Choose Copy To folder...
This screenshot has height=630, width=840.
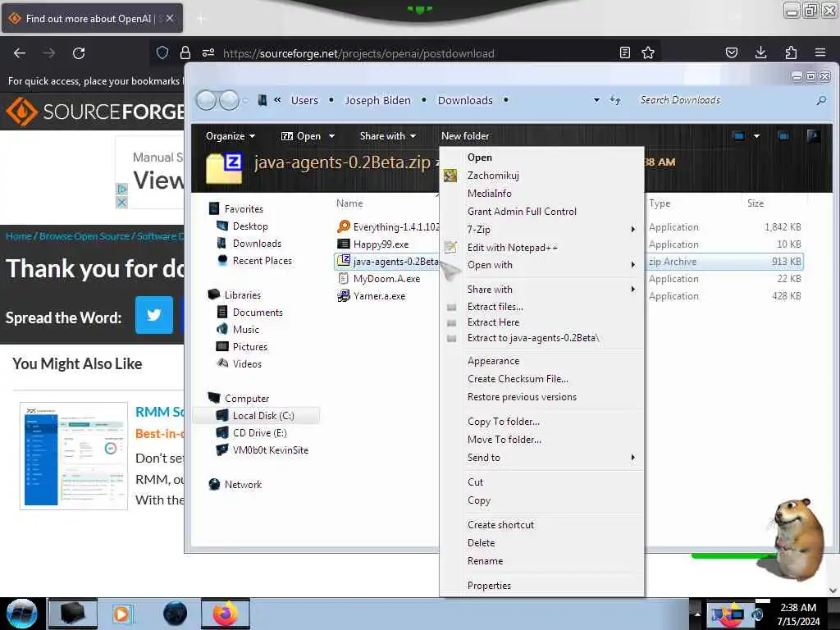tap(541, 422)
